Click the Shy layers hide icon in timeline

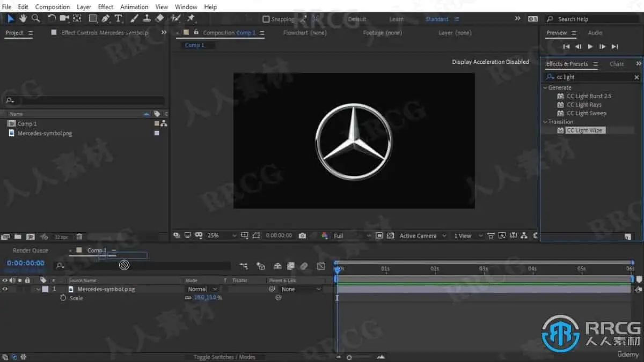pyautogui.click(x=277, y=265)
